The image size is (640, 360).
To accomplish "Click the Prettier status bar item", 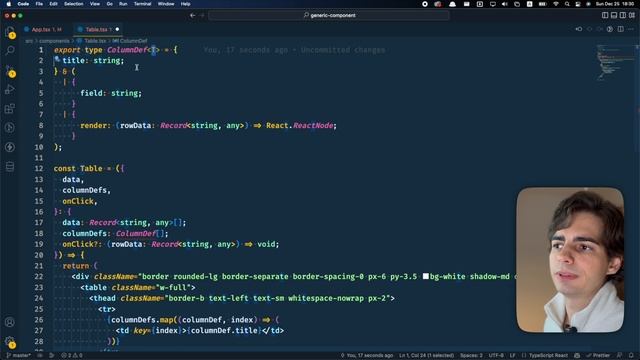I will (x=598, y=356).
